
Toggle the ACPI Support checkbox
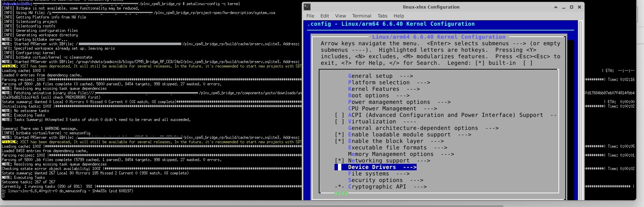click(339, 115)
